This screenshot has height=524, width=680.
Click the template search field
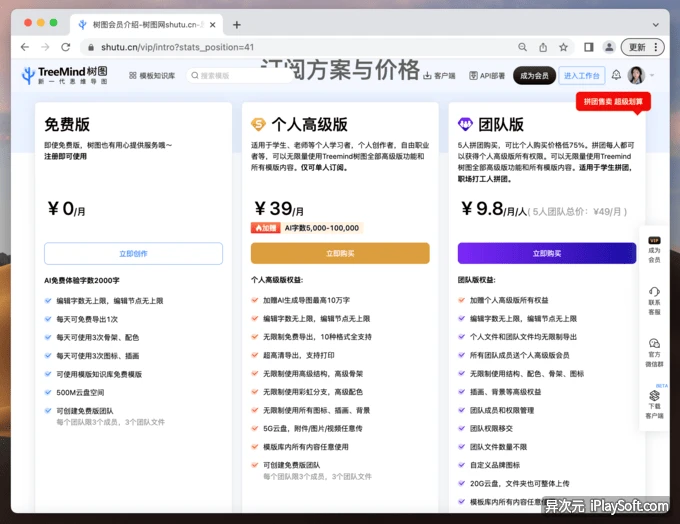coord(239,75)
